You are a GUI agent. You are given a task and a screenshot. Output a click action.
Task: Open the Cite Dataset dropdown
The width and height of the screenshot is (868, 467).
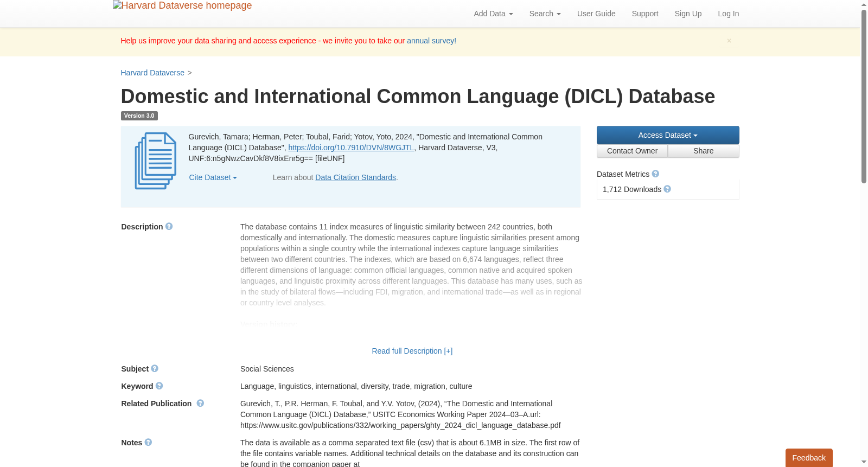213,177
